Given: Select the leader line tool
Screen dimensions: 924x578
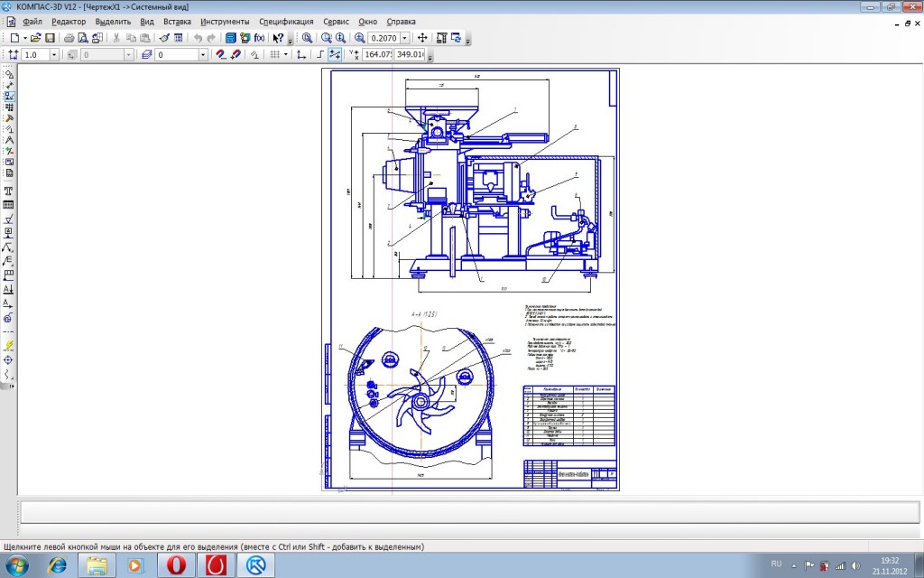Looking at the screenshot, I should pos(9,247).
